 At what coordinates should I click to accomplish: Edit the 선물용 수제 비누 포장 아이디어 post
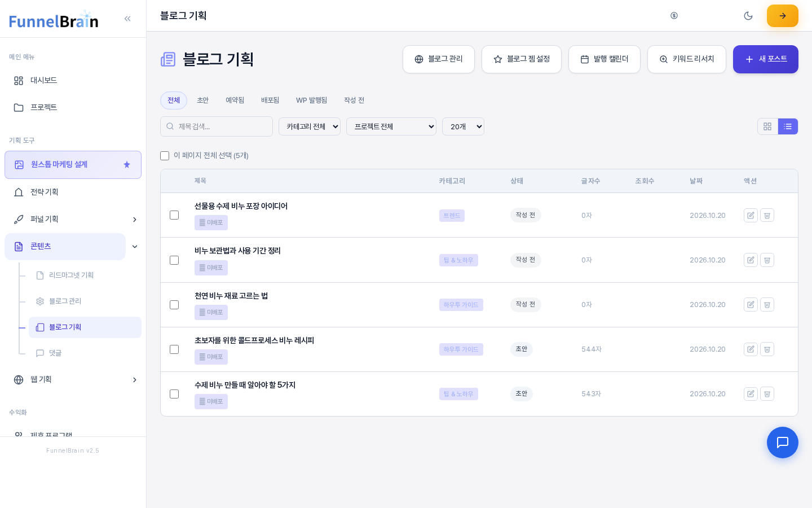pyautogui.click(x=751, y=215)
